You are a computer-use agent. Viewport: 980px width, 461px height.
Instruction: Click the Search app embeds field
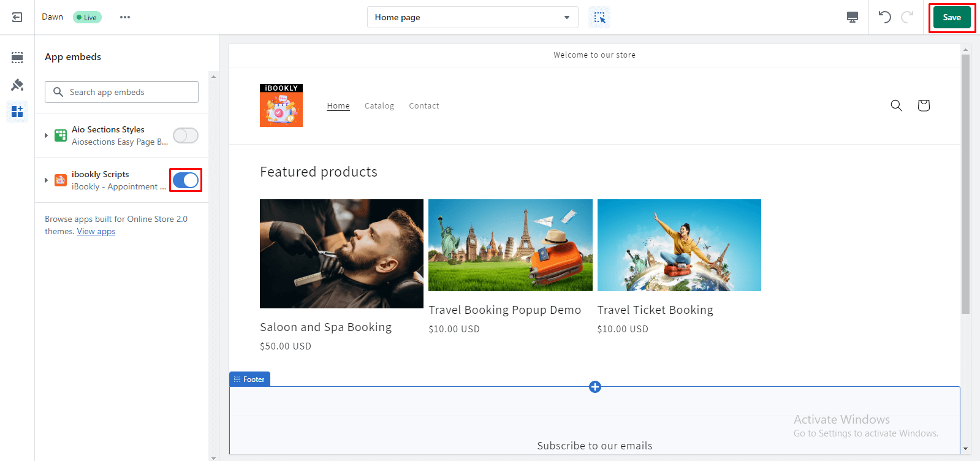pos(121,92)
